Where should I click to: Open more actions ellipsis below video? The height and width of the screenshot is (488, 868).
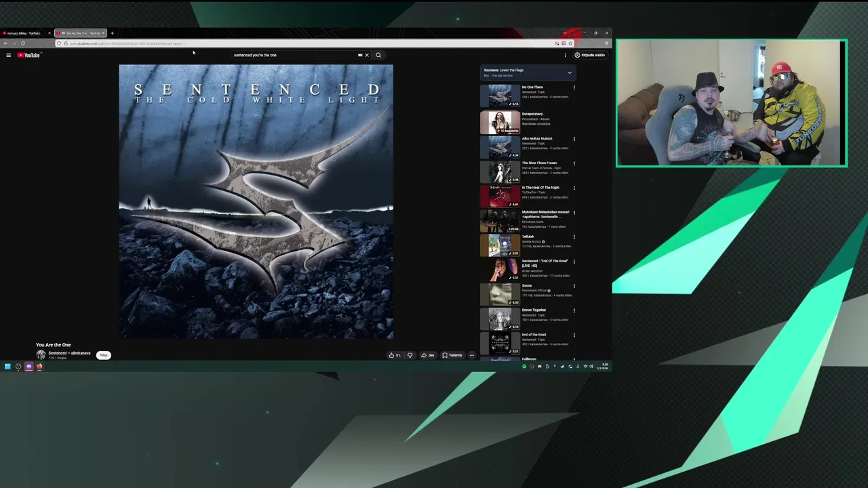[x=472, y=355]
